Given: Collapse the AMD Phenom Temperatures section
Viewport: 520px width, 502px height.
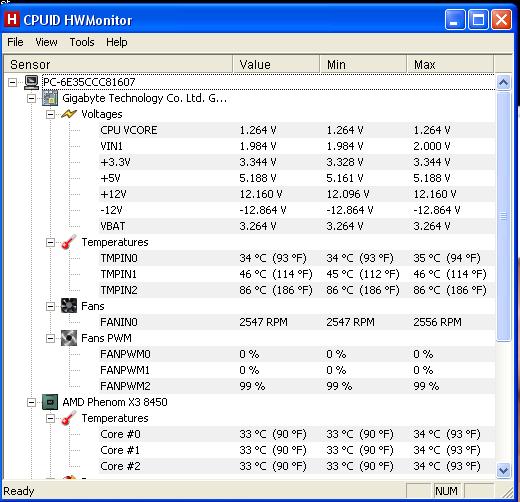Looking at the screenshot, I should (x=50, y=418).
